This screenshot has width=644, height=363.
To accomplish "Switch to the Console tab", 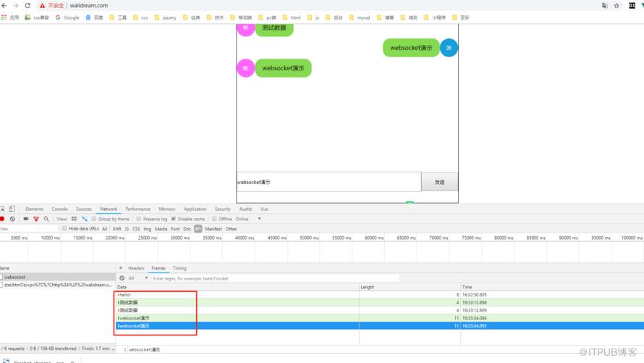I will click(59, 209).
